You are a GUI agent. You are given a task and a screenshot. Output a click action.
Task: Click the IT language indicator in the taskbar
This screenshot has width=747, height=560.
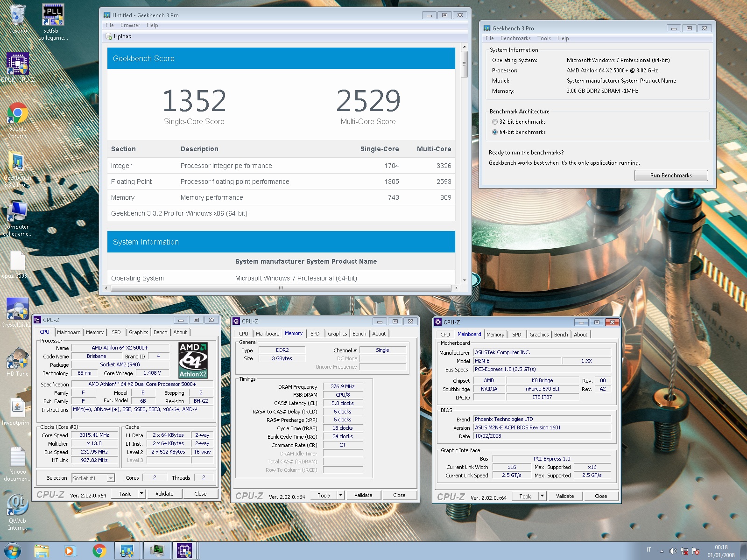pyautogui.click(x=648, y=550)
